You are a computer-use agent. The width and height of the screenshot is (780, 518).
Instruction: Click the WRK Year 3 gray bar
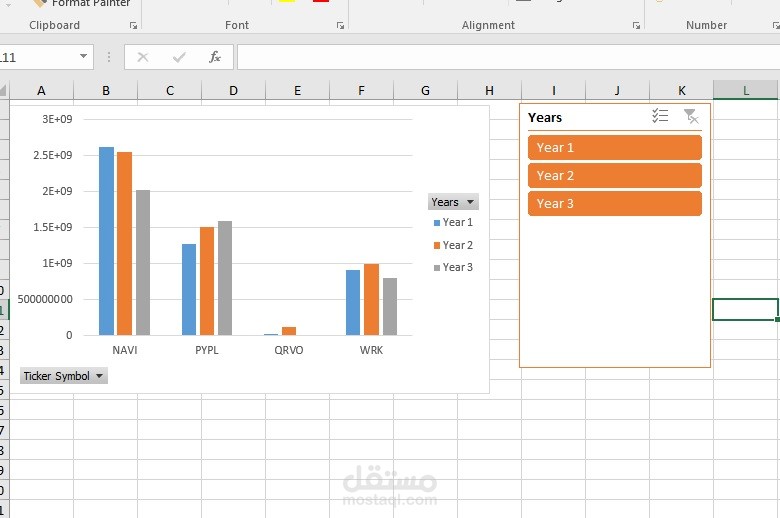coord(390,307)
